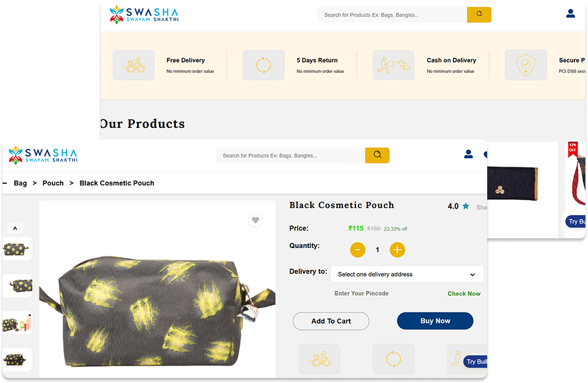Image resolution: width=588 pixels, height=383 pixels.
Task: Click the Cash on Delivery icon
Action: [394, 65]
